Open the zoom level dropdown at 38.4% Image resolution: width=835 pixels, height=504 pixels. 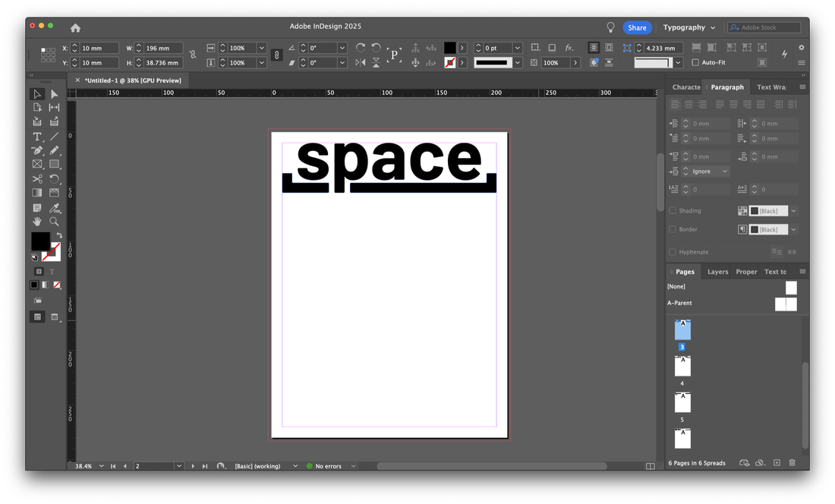point(101,466)
